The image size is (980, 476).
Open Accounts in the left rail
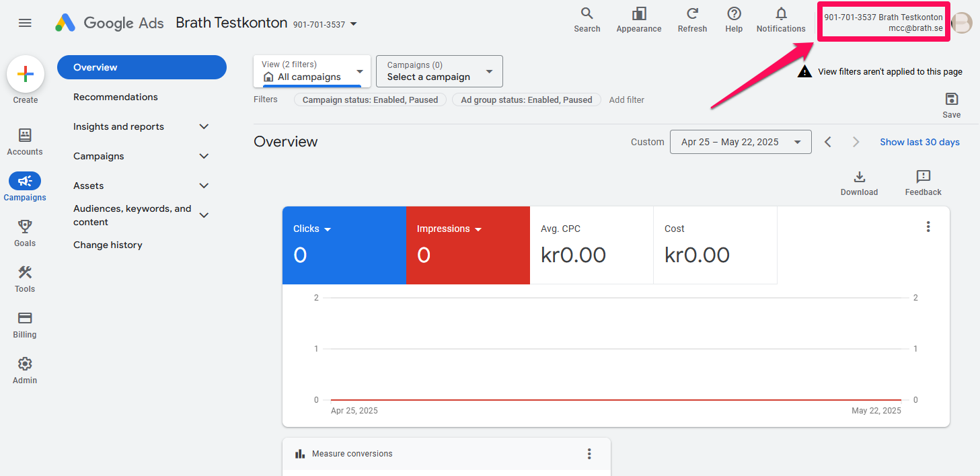[25, 142]
